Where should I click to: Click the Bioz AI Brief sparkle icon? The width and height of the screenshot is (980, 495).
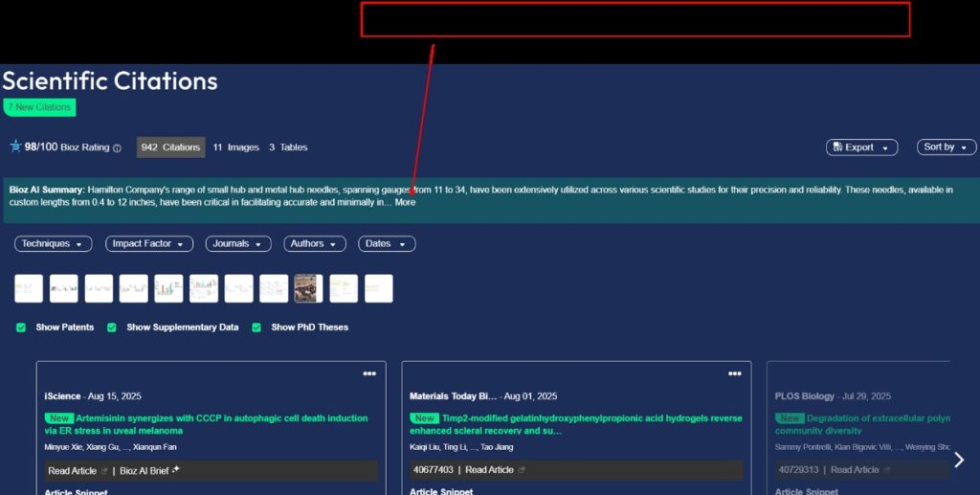point(176,470)
